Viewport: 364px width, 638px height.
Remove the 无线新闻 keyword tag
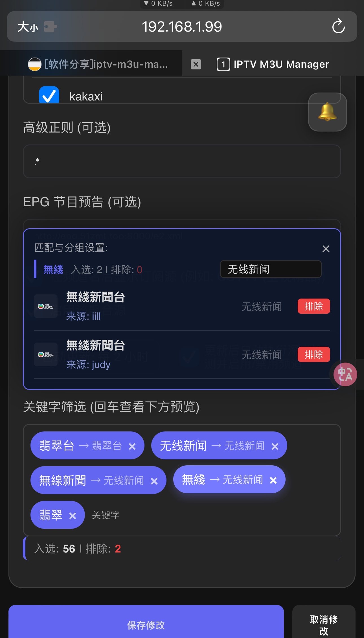pyautogui.click(x=275, y=446)
